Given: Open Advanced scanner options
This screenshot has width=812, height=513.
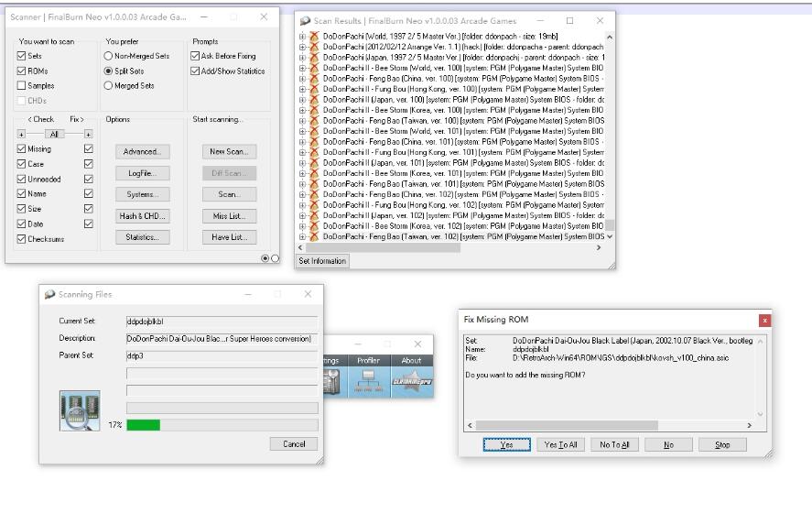Looking at the screenshot, I should click(143, 152).
